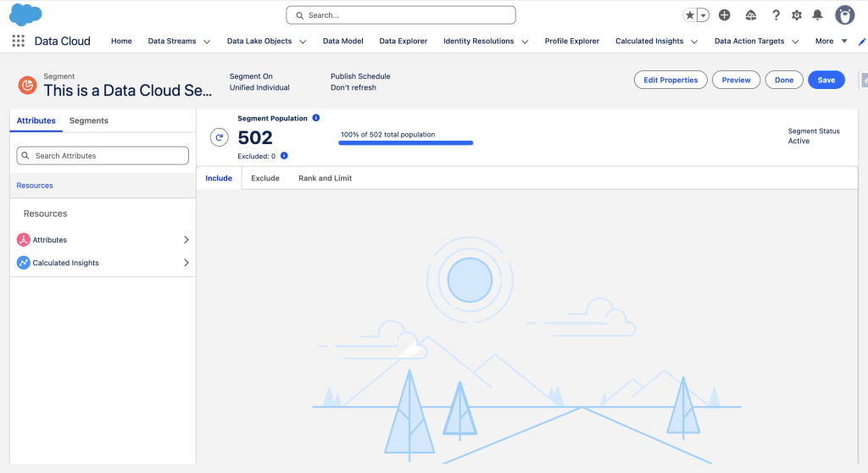
Task: Click the blue Save button
Action: pos(826,80)
